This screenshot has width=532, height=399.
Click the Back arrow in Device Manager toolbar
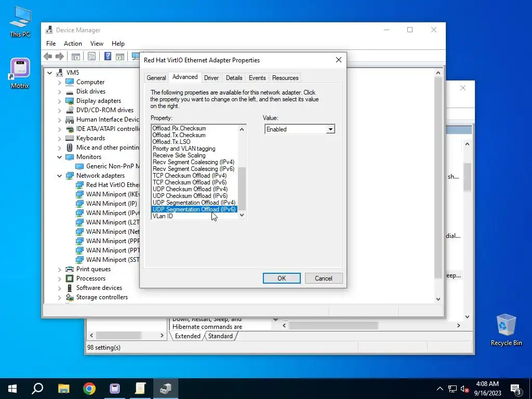pos(48,56)
